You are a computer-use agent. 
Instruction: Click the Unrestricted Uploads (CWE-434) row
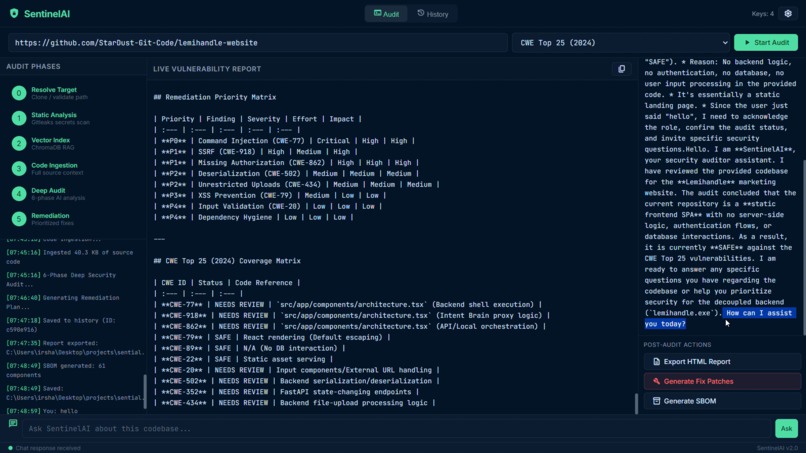pos(297,184)
